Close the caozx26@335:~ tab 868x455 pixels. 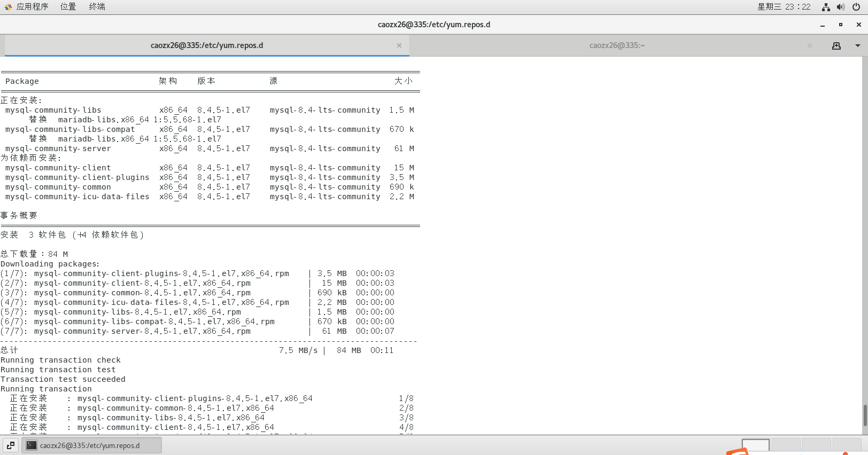(x=810, y=45)
